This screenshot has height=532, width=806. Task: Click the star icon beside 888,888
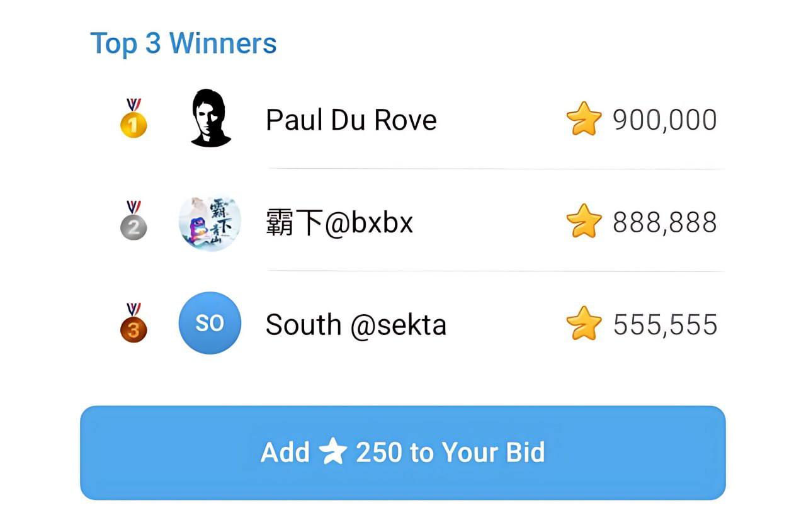click(584, 222)
